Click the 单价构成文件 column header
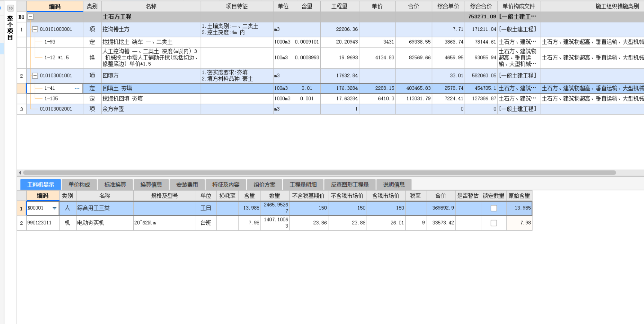The image size is (644, 324). coord(519,6)
